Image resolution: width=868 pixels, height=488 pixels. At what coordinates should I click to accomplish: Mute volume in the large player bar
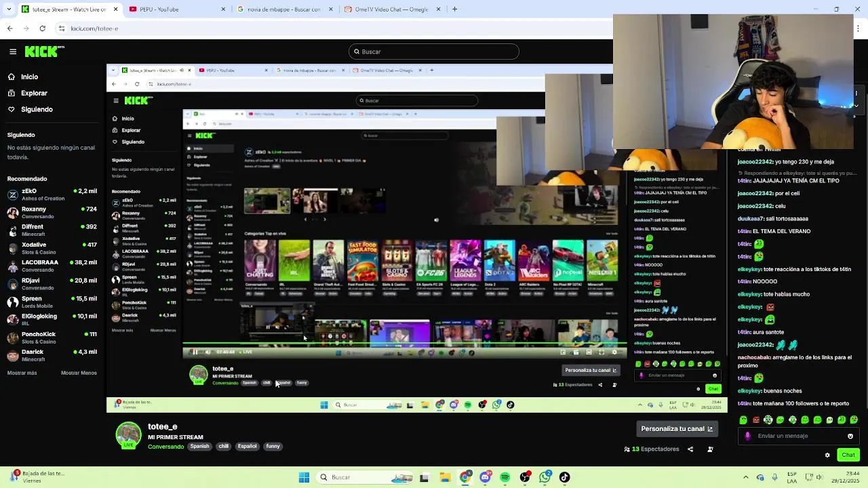[208, 352]
